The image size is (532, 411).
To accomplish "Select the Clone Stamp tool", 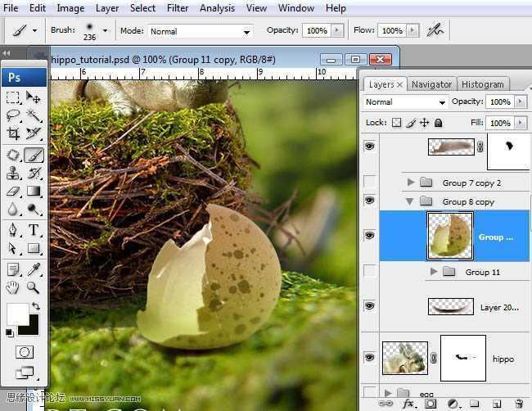I will [13, 173].
